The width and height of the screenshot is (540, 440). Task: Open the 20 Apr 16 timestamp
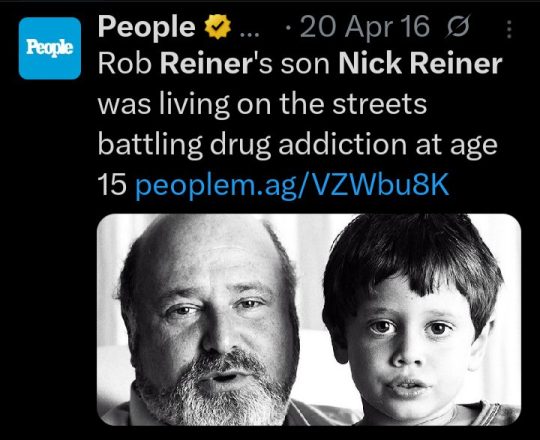(x=365, y=27)
